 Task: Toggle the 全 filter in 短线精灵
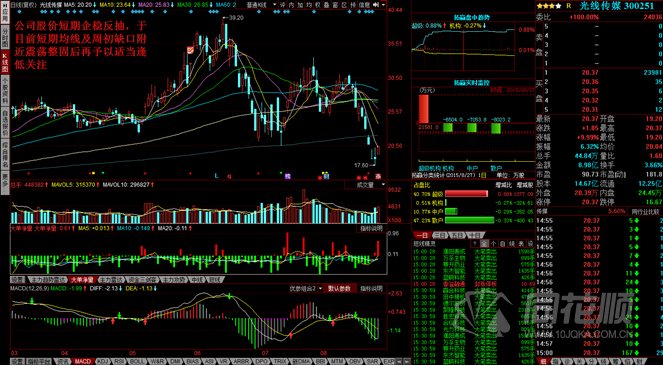coord(485,243)
